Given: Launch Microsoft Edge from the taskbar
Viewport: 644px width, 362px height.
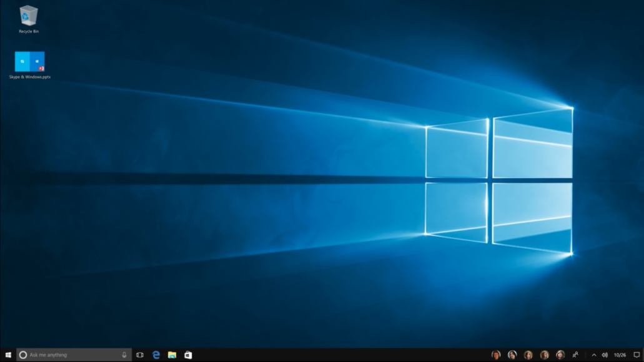Looking at the screenshot, I should (156, 355).
